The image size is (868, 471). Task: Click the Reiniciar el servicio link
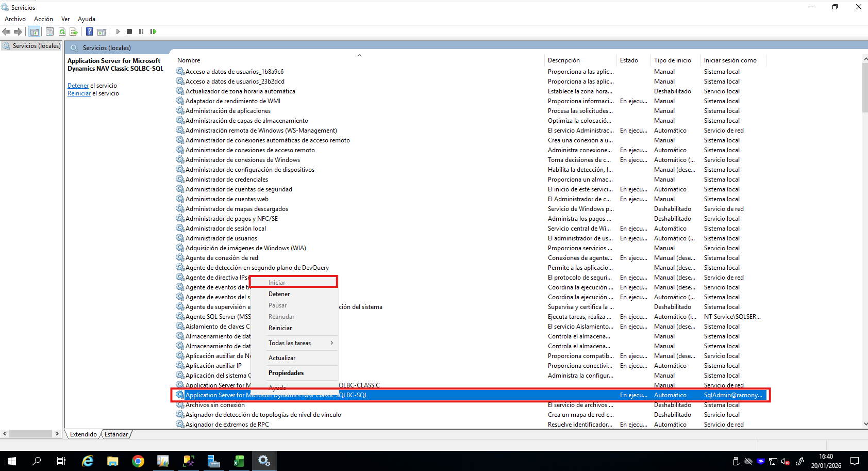point(79,93)
